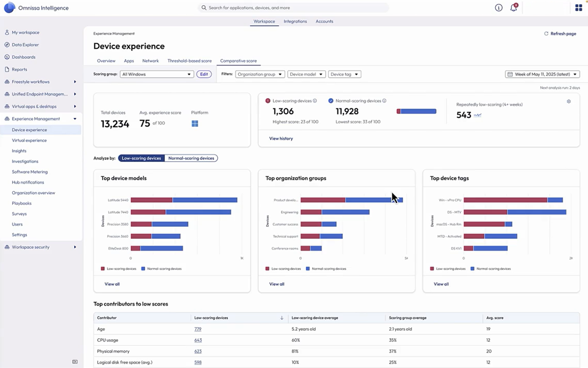Open the Apps tab

coord(129,61)
